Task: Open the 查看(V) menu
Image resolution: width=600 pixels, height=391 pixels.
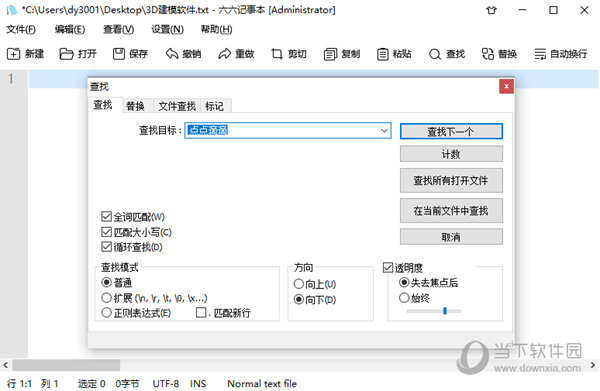Action: click(119, 29)
